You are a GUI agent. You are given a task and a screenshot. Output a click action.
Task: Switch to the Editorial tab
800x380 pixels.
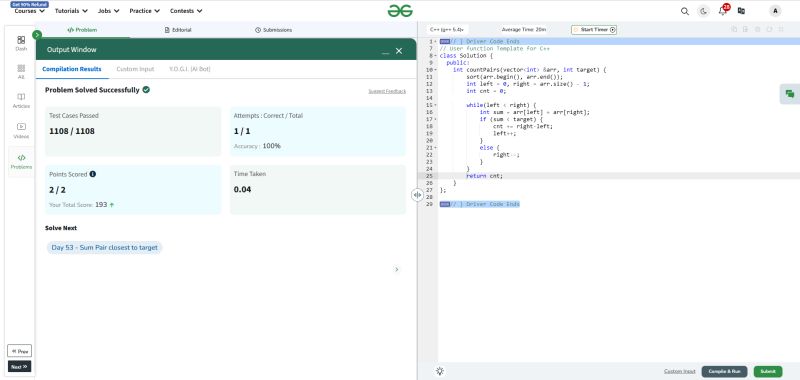(x=178, y=30)
